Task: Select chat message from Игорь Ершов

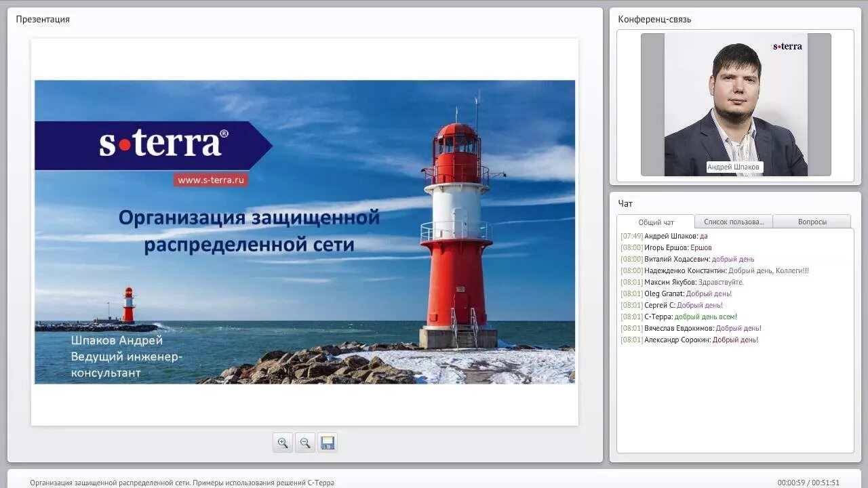Action: click(666, 247)
